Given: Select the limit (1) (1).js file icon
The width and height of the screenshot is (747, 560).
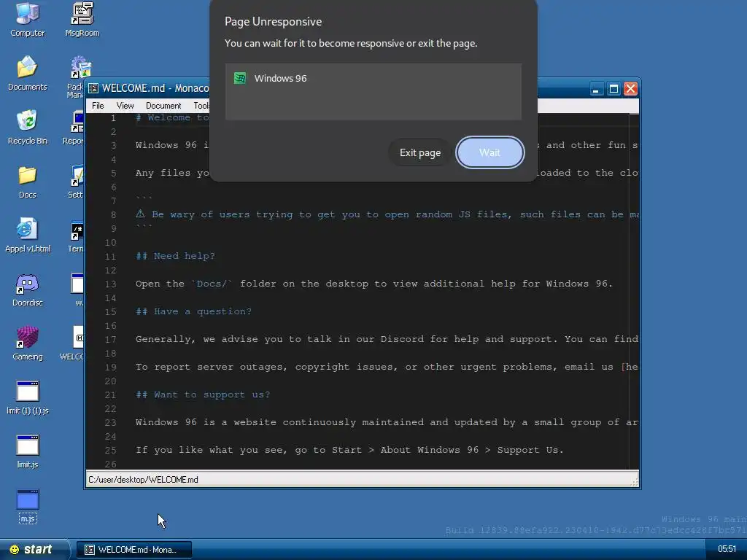Looking at the screenshot, I should 27,397.
